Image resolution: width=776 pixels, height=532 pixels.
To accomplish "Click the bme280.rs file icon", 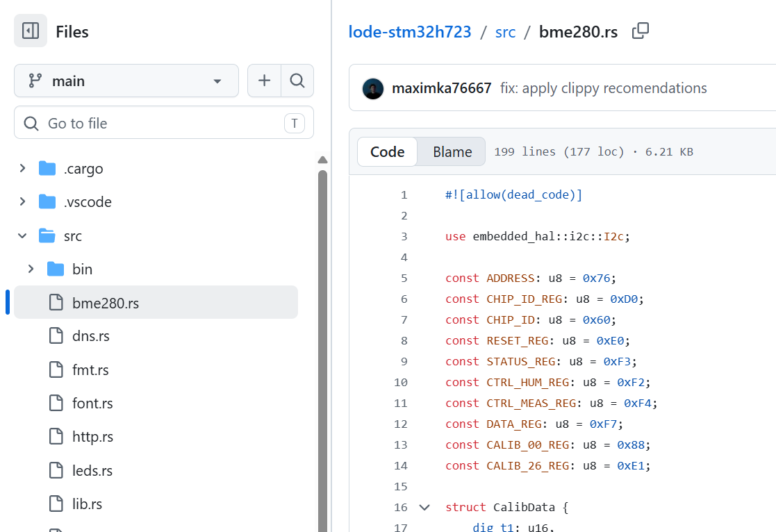I will tap(56, 302).
